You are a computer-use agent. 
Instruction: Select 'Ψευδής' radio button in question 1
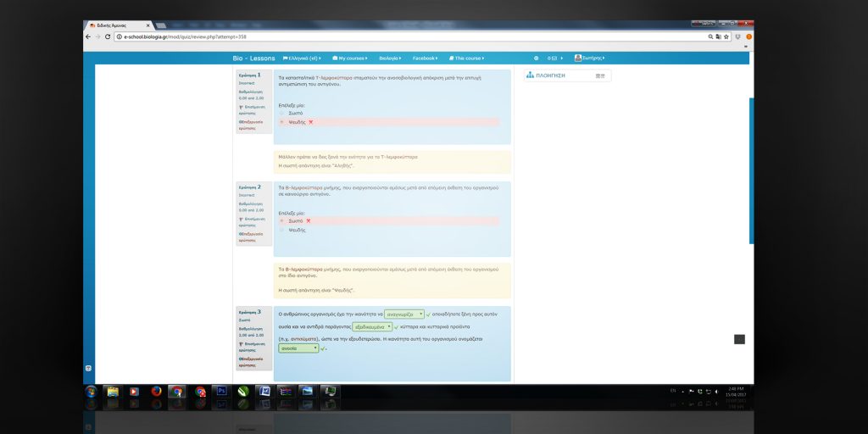pyautogui.click(x=282, y=122)
